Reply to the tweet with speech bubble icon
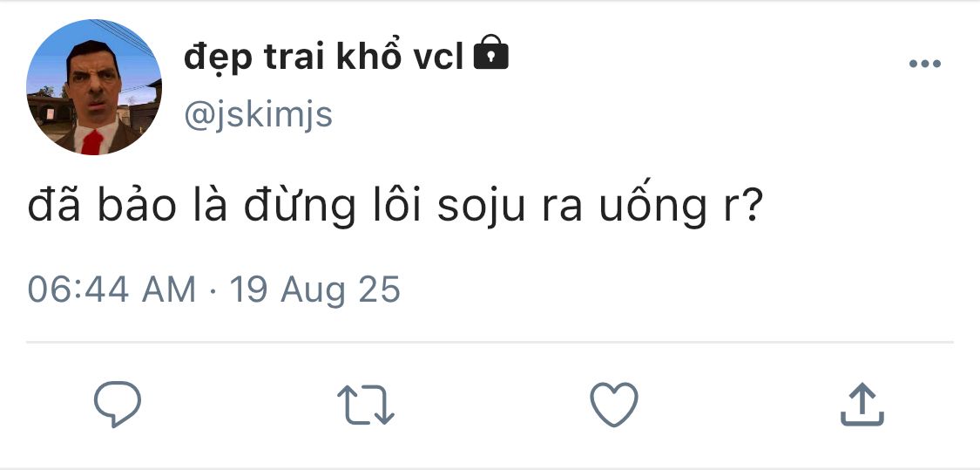 coord(117,405)
